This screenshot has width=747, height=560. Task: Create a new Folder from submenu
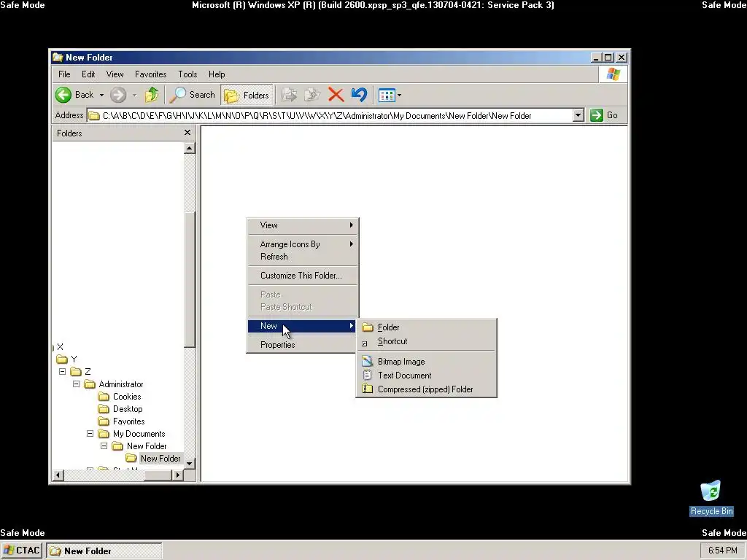426,327
